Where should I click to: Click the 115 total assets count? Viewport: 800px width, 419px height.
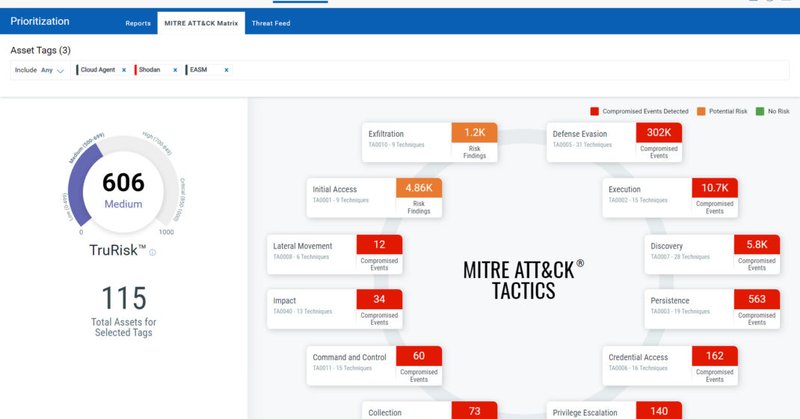pos(124,298)
